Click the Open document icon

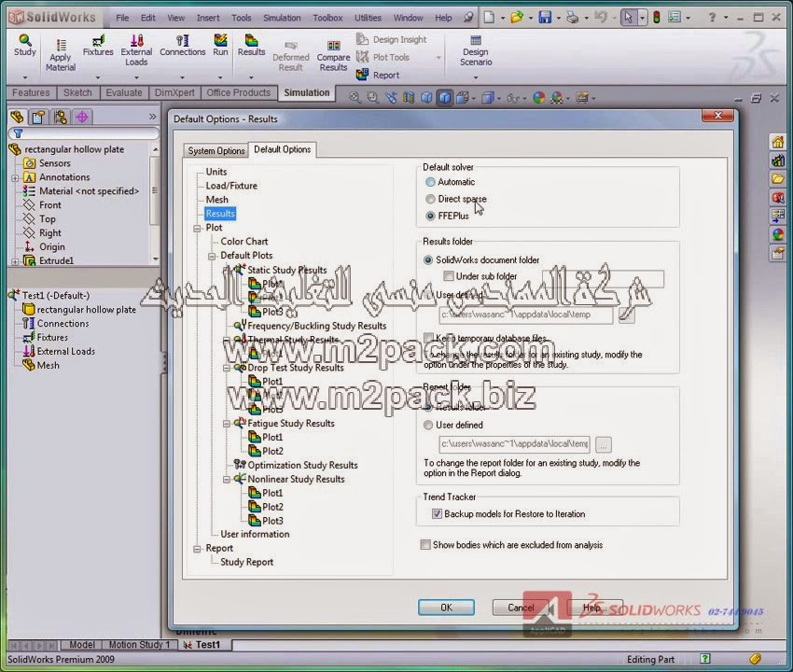coord(516,17)
